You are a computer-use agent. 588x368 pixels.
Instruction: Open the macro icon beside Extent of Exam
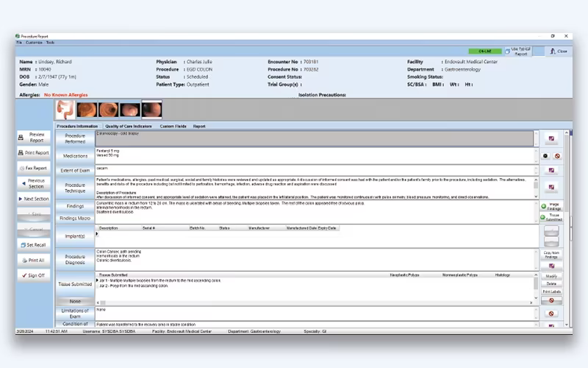pos(551,171)
